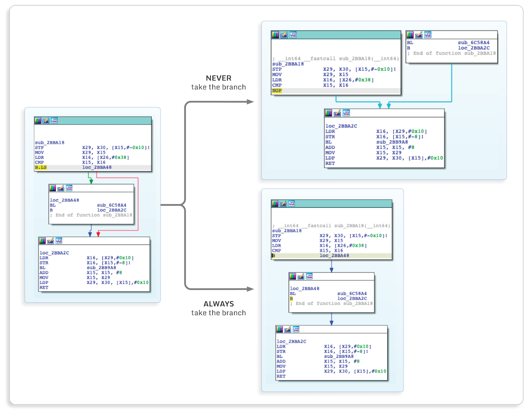
Task: Select the highlighted B.LS instruction line
Action: [42, 168]
